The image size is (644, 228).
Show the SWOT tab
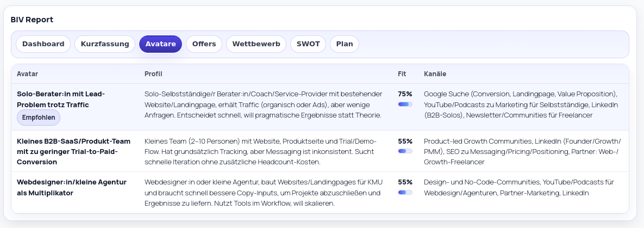click(x=308, y=44)
